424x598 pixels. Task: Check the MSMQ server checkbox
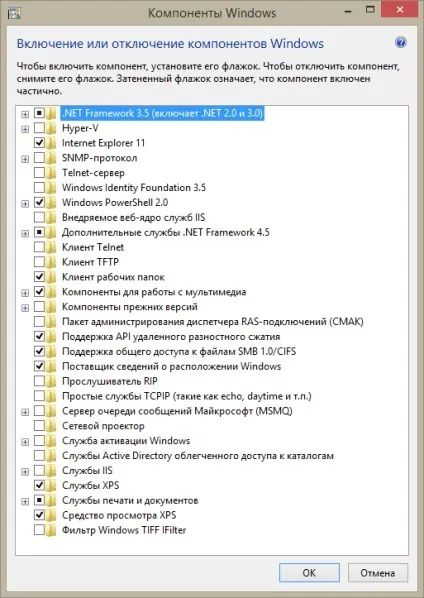(x=39, y=410)
